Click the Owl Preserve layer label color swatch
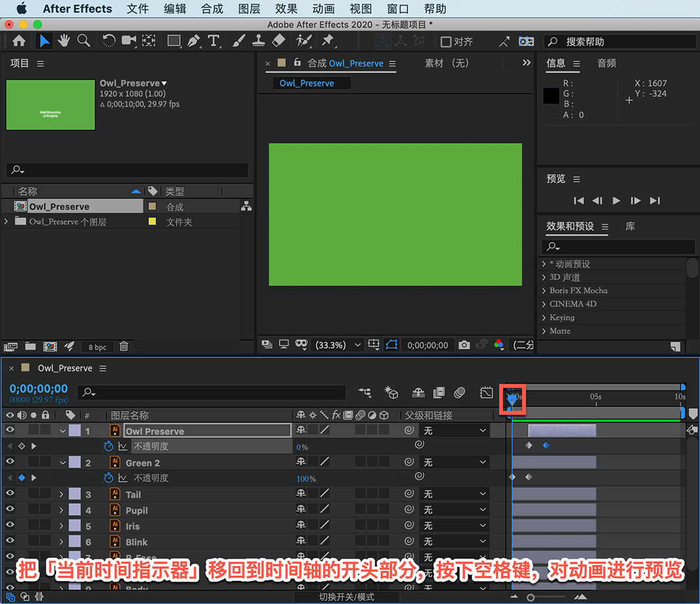The height and width of the screenshot is (604, 700). 75,431
